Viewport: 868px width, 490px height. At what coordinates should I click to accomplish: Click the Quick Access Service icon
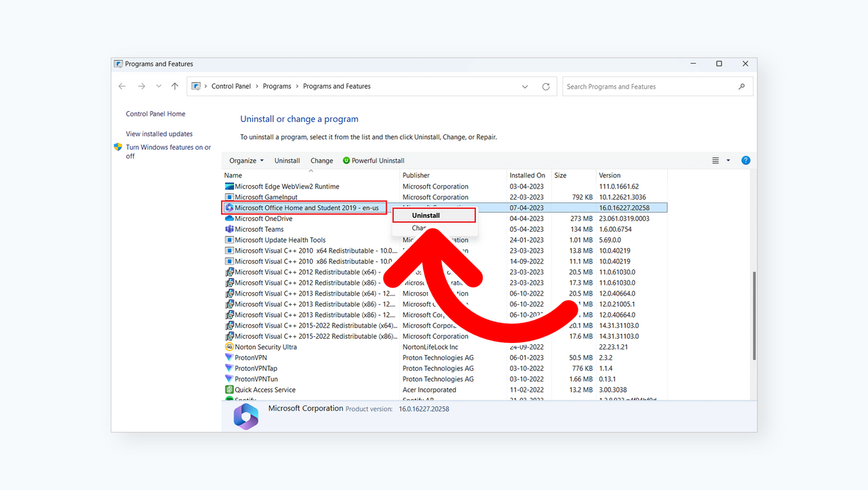(230, 390)
